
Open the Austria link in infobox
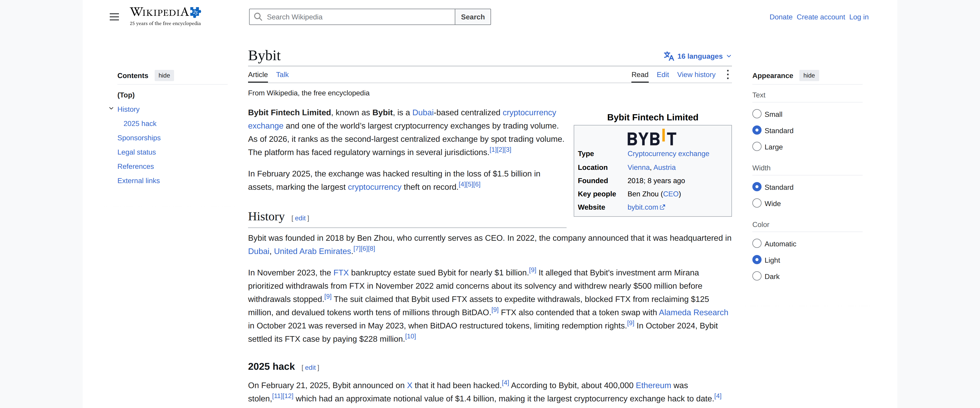point(664,167)
